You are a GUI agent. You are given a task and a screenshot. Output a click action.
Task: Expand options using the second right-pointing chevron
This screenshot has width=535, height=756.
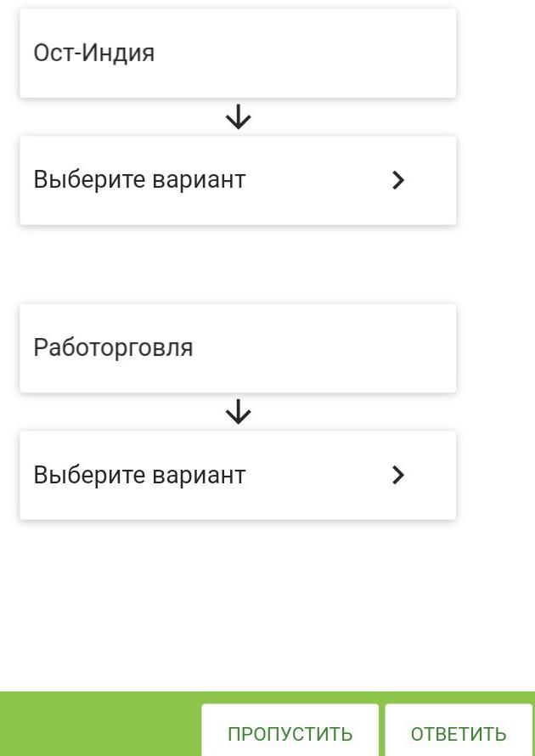398,475
